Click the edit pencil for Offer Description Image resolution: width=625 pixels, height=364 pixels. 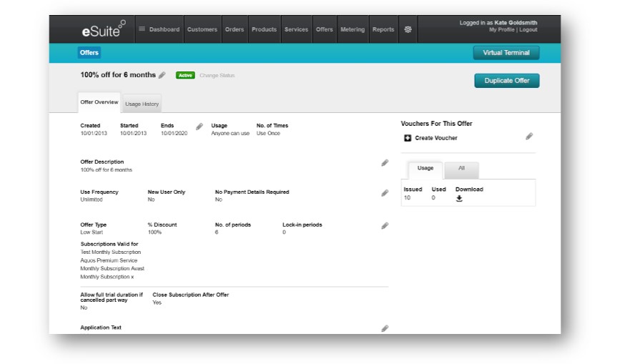pos(385,163)
